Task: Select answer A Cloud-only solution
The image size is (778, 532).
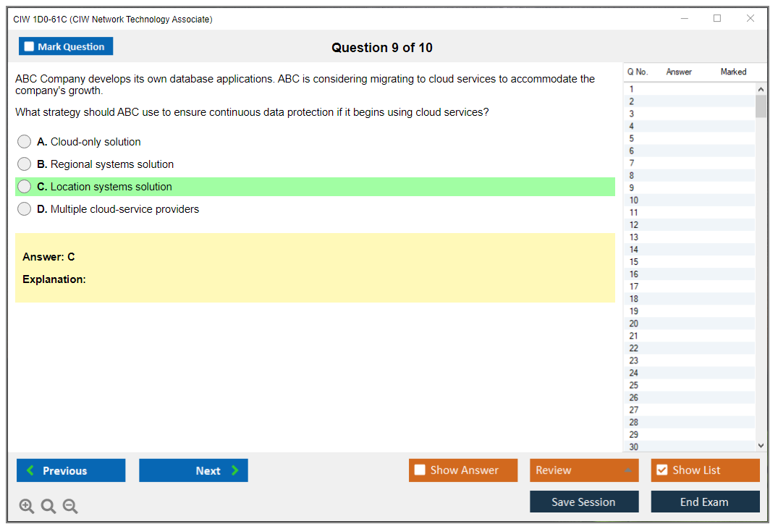Action: pos(25,142)
